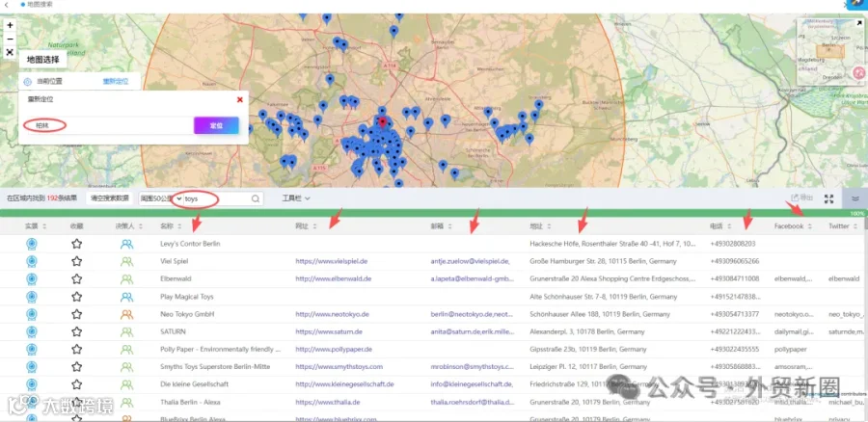Zoom in the map with plus button
The width and height of the screenshot is (868, 422).
[10, 25]
